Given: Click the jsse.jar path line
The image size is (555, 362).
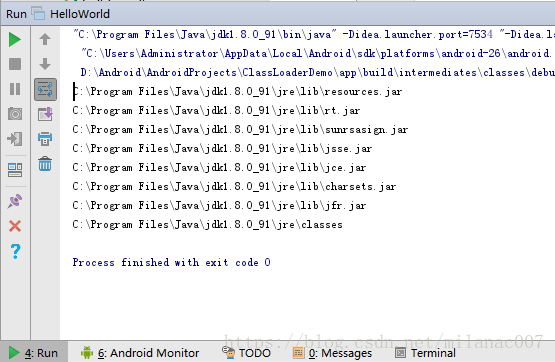Looking at the screenshot, I should click(222, 149).
